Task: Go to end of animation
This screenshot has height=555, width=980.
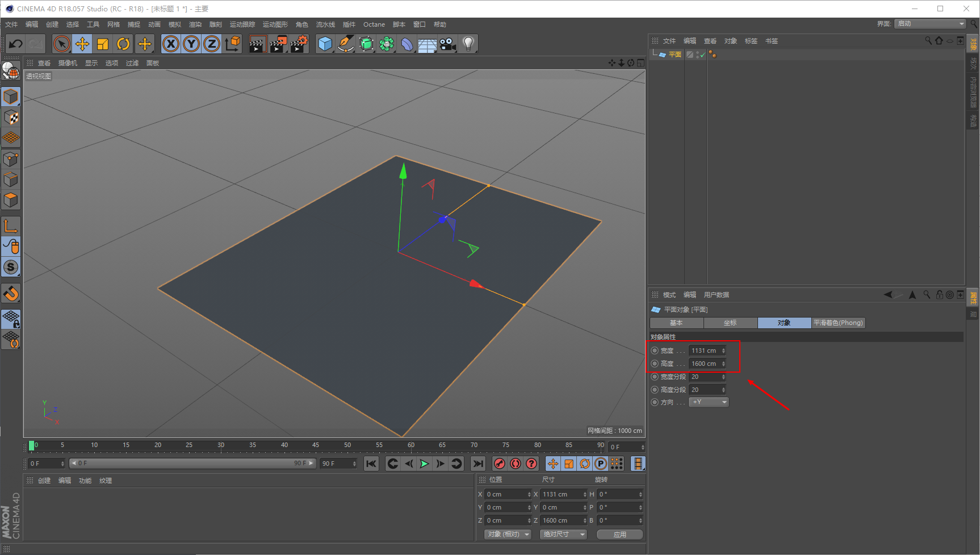Action: pyautogui.click(x=479, y=464)
